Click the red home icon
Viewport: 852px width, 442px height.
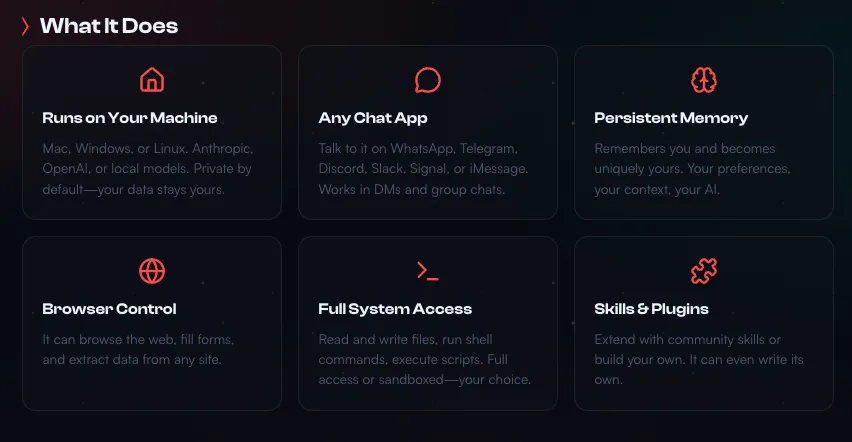click(x=152, y=80)
